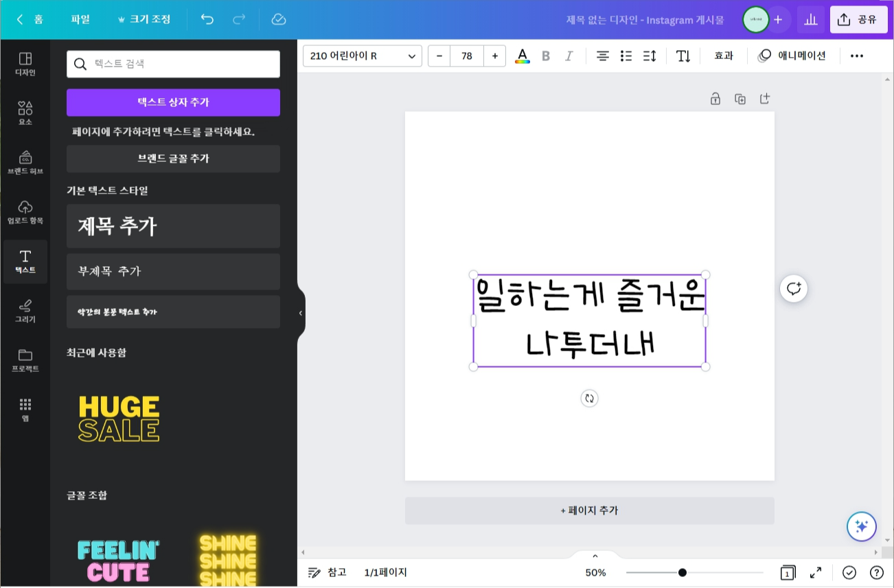
Task: Open the 프로젝트 folder tab
Action: (x=25, y=360)
